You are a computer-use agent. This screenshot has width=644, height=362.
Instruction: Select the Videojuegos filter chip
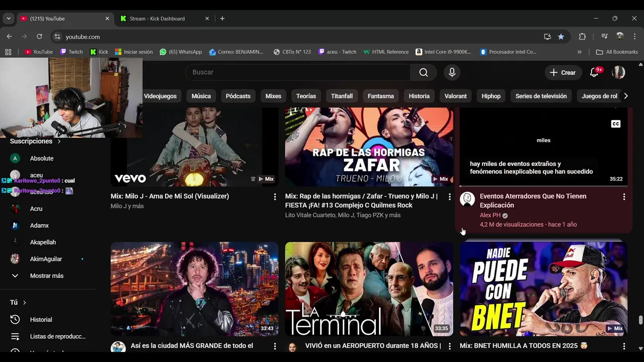[160, 96]
